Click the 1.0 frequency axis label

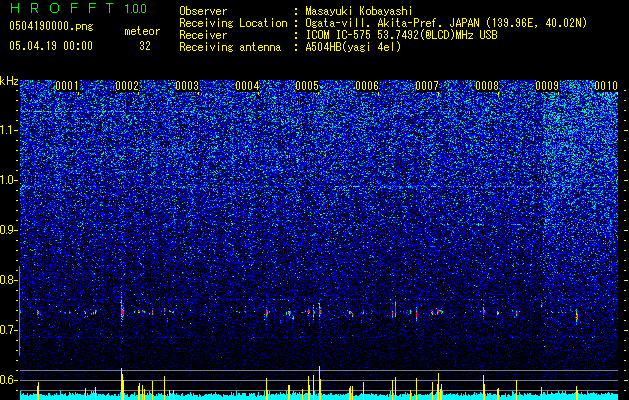click(x=9, y=180)
